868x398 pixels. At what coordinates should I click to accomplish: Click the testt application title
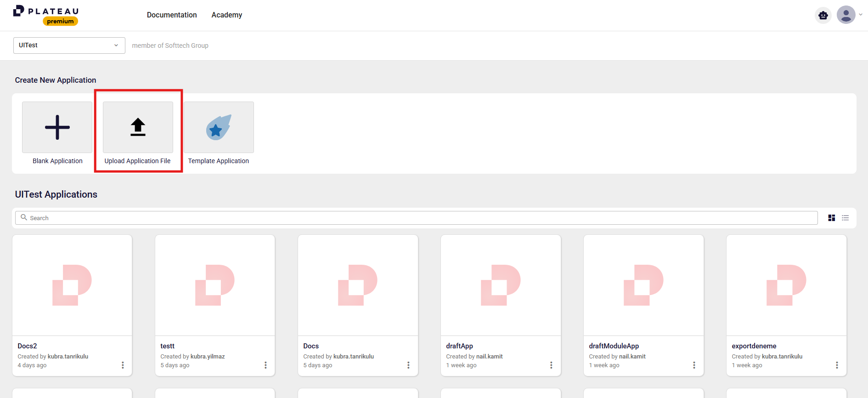[167, 346]
